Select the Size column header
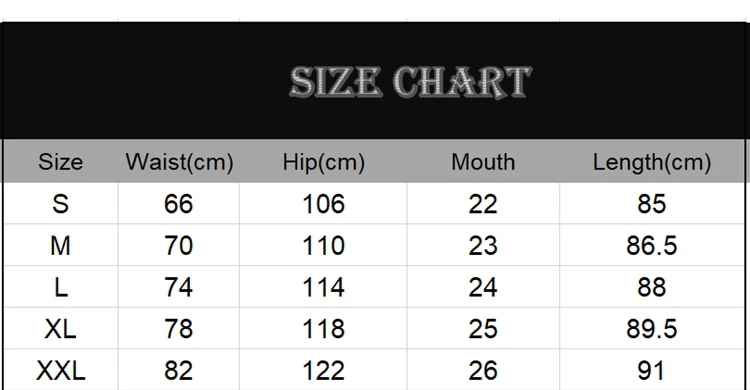Image resolution: width=750 pixels, height=390 pixels. click(60, 162)
